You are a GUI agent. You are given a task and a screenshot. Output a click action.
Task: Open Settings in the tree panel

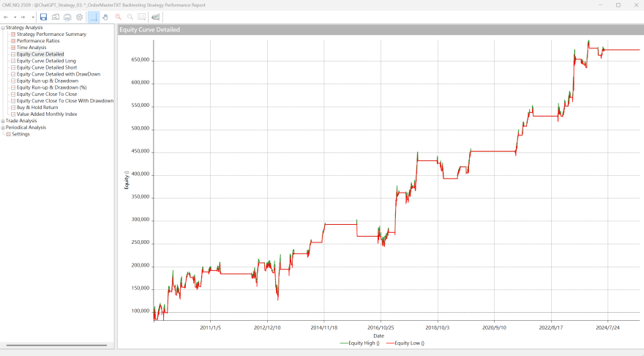[x=20, y=134]
